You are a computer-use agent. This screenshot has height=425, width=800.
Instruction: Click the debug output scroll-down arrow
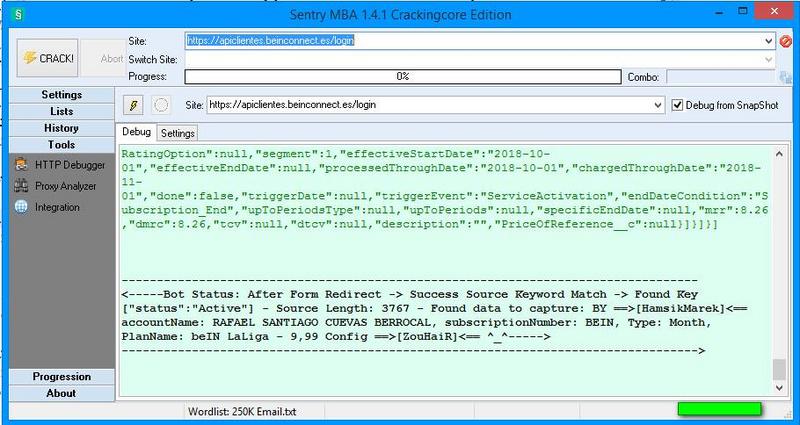tap(779, 389)
